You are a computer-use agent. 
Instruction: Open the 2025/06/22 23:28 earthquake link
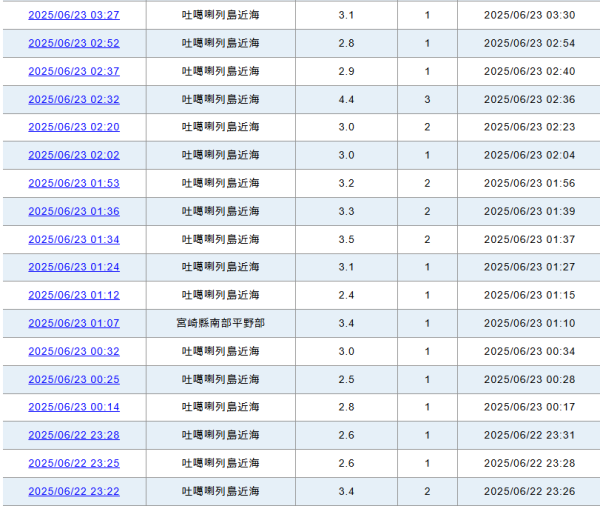(x=74, y=435)
